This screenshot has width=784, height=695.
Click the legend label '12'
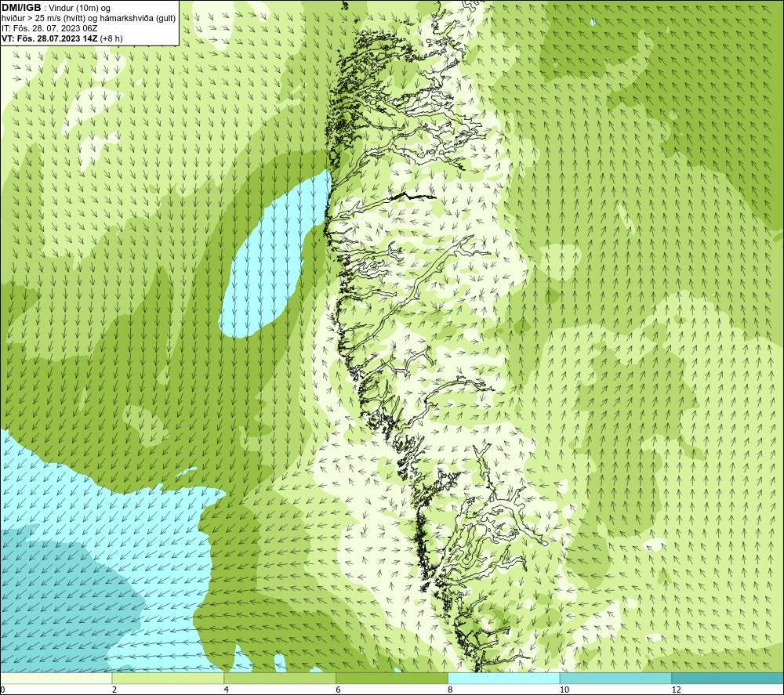click(x=677, y=690)
